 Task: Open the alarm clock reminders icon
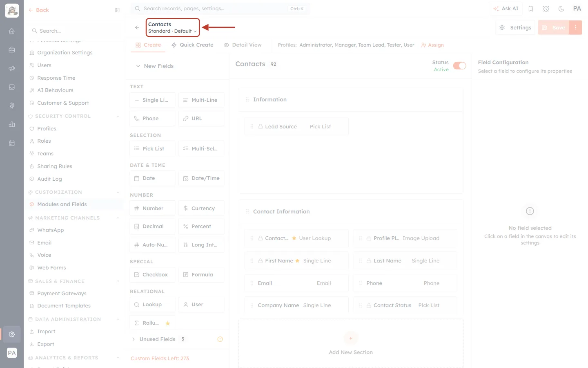pos(546,9)
